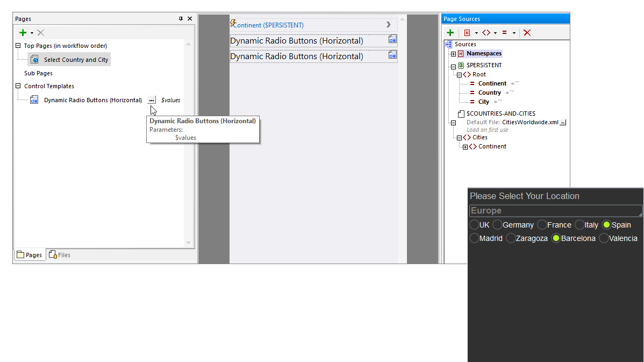Screen dimensions: 644x362
Task: Delete the selected page source with red X
Action: [527, 32]
